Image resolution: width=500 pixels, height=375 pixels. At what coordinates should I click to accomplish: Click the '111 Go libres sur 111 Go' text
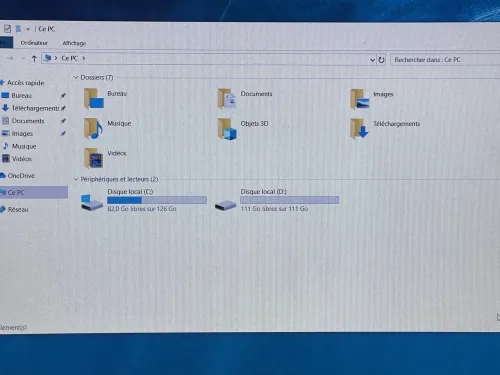(x=274, y=209)
